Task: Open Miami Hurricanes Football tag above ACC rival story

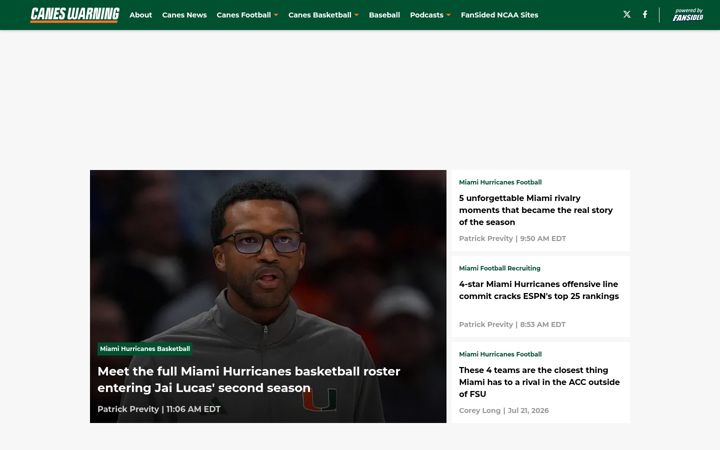Action: [500, 354]
